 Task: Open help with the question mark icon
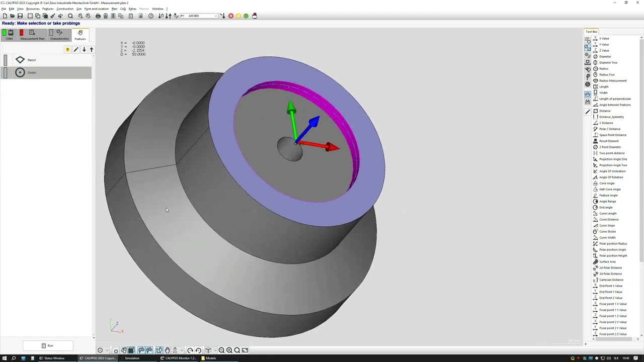(151, 16)
